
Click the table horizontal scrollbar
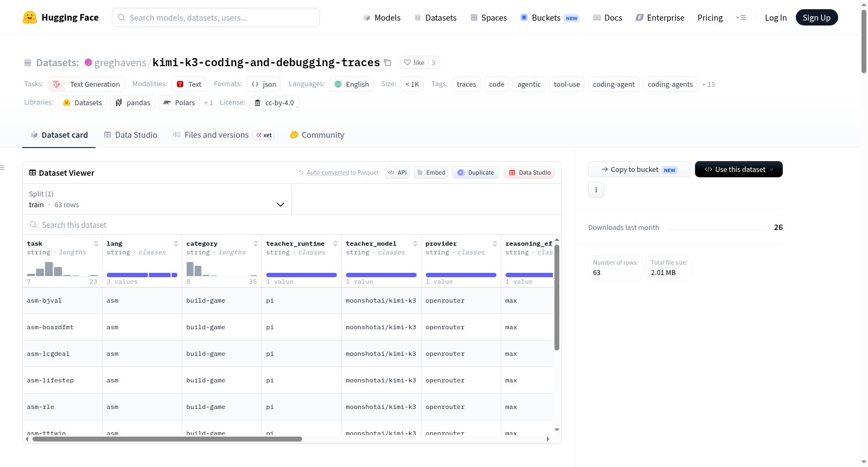[167, 439]
